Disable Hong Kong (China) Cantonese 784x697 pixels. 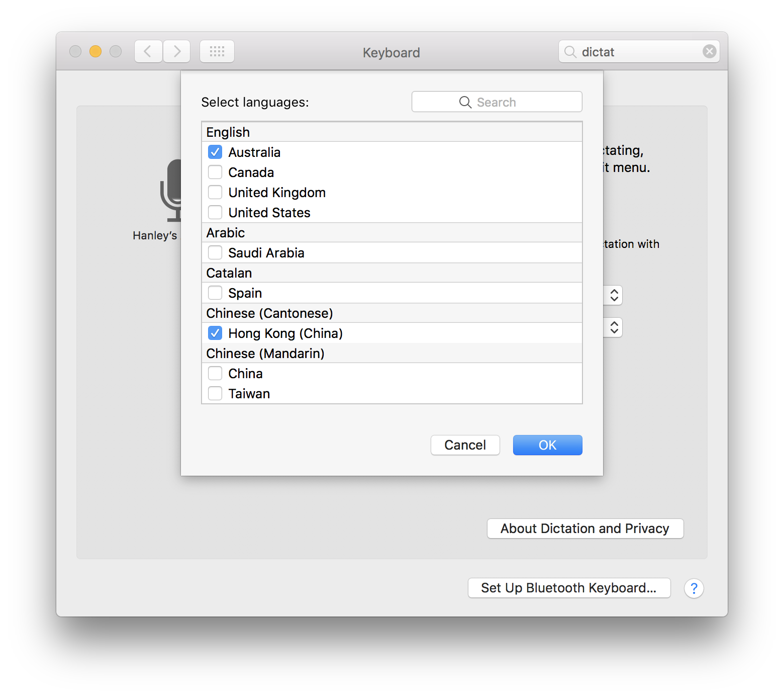pyautogui.click(x=215, y=333)
